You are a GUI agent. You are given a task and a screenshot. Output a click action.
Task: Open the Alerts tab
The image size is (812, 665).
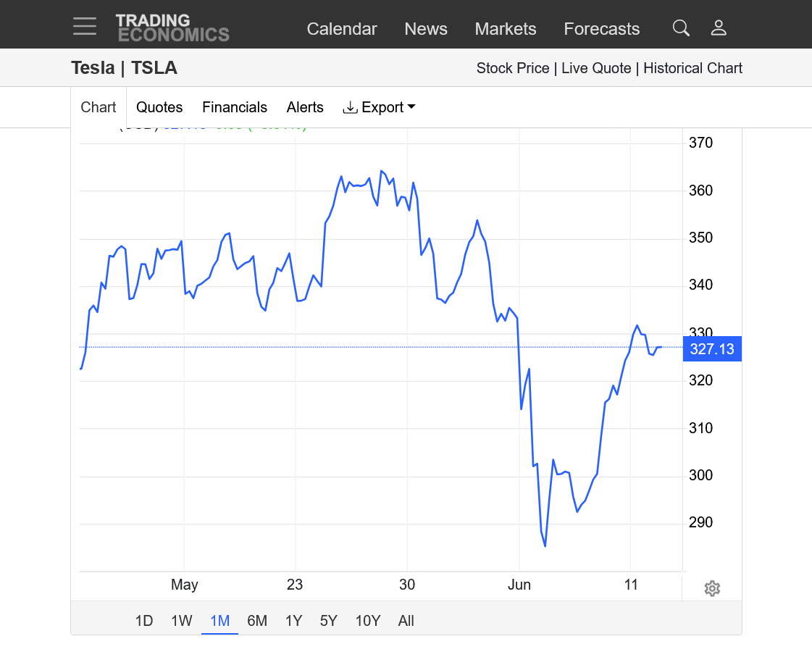pos(305,107)
